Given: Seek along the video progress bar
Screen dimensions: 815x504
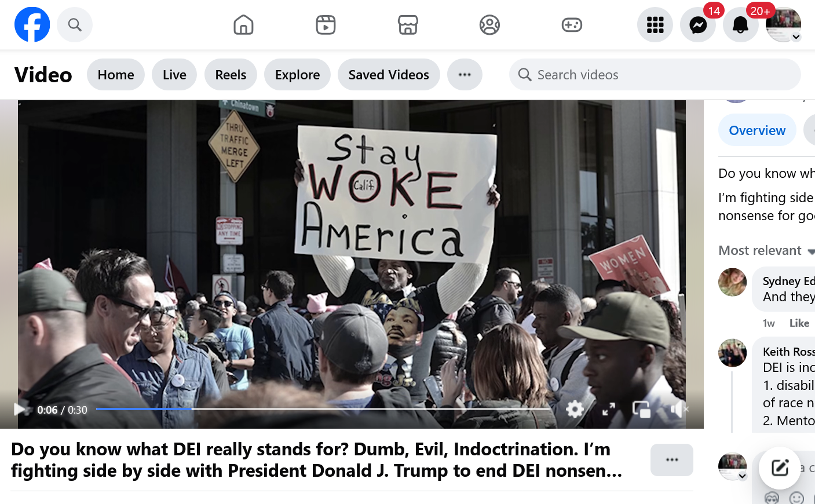Looking at the screenshot, I should [323, 409].
